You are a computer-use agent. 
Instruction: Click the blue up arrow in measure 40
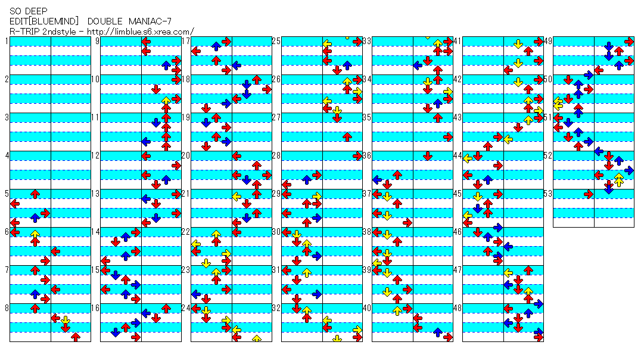438,332
